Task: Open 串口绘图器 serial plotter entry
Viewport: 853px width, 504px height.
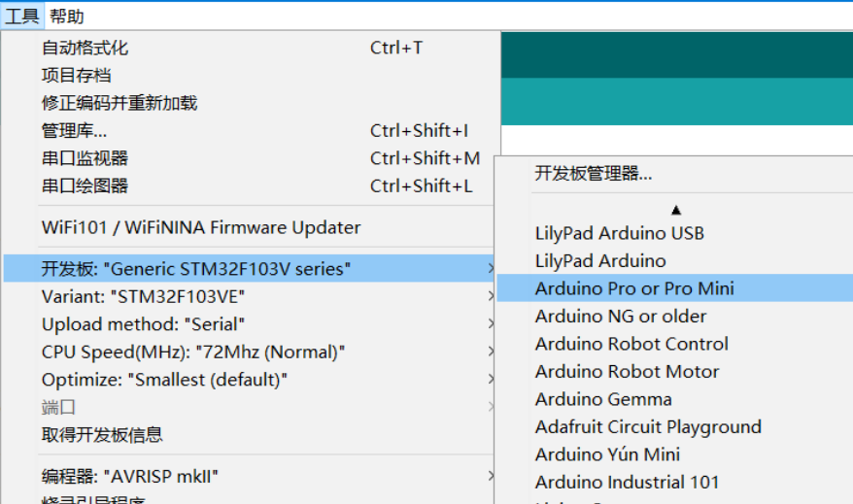Action: coord(249,186)
